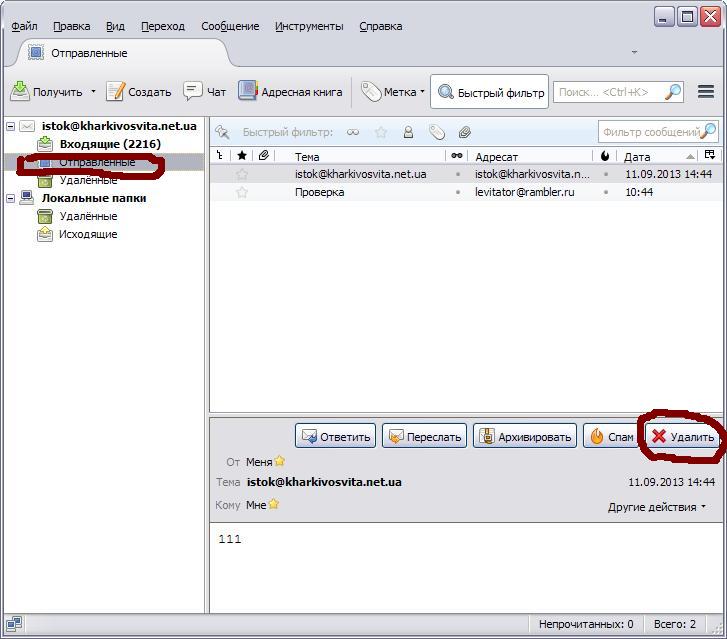Viewport: 727px width, 639px height.
Task: Open the Инструменты menu
Action: pyautogui.click(x=309, y=26)
